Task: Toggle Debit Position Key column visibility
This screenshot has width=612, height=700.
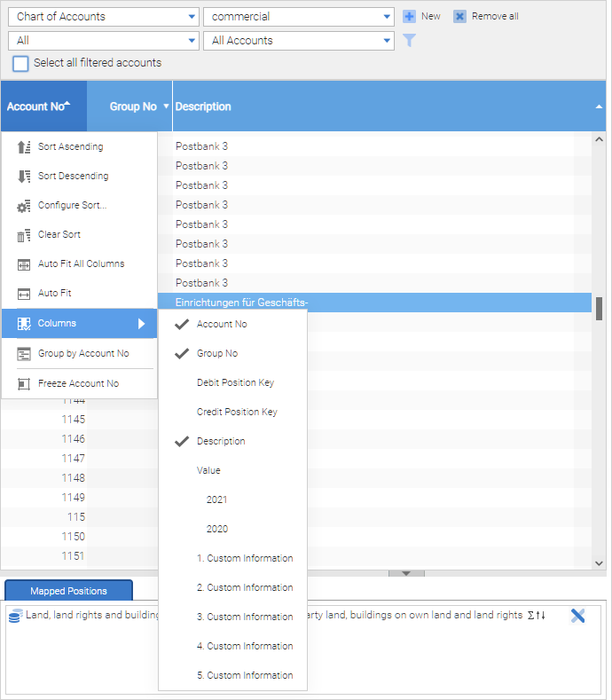Action: (x=235, y=382)
